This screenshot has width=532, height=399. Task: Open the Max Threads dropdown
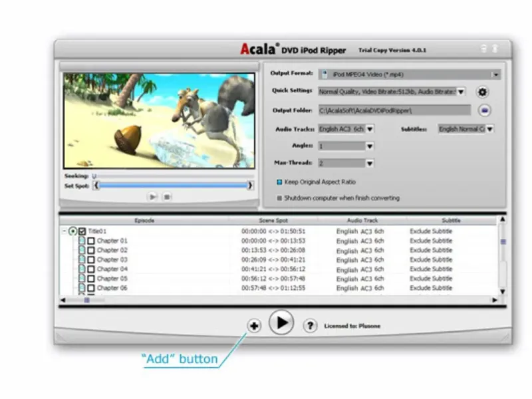tap(370, 164)
